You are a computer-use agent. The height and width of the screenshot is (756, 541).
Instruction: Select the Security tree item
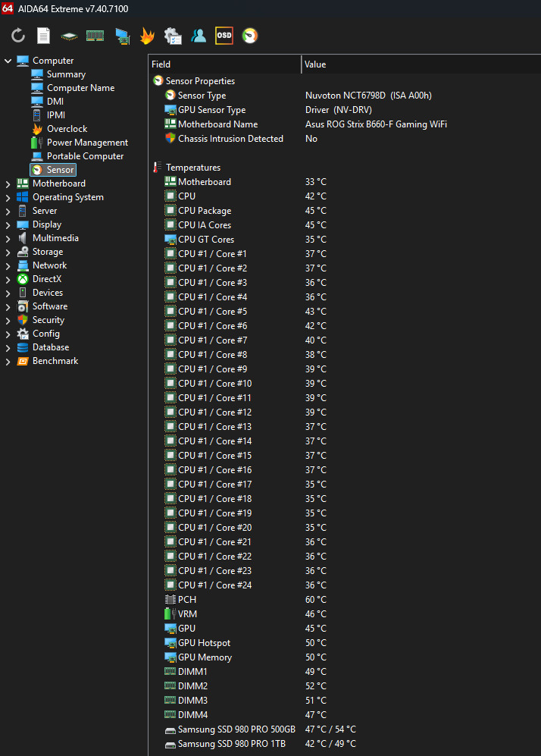tap(48, 320)
